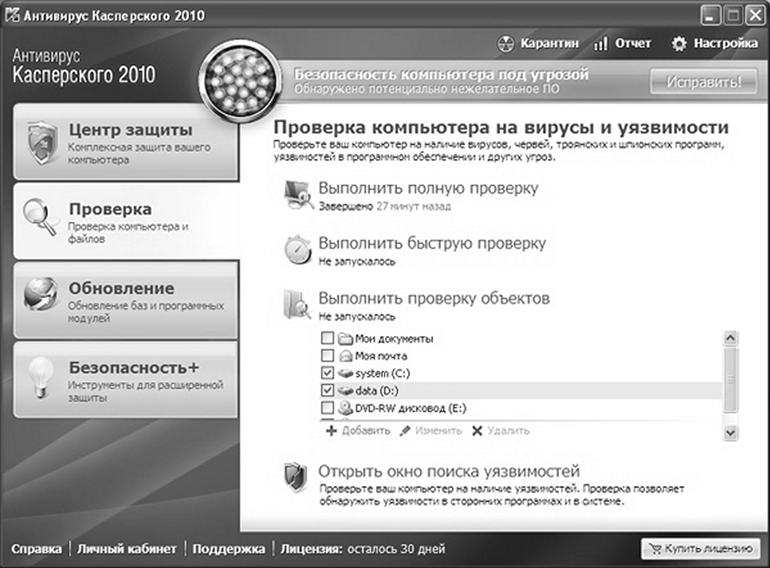Open Отчет from the top bar
Image resolution: width=770 pixels, height=568 pixels.
pos(622,44)
